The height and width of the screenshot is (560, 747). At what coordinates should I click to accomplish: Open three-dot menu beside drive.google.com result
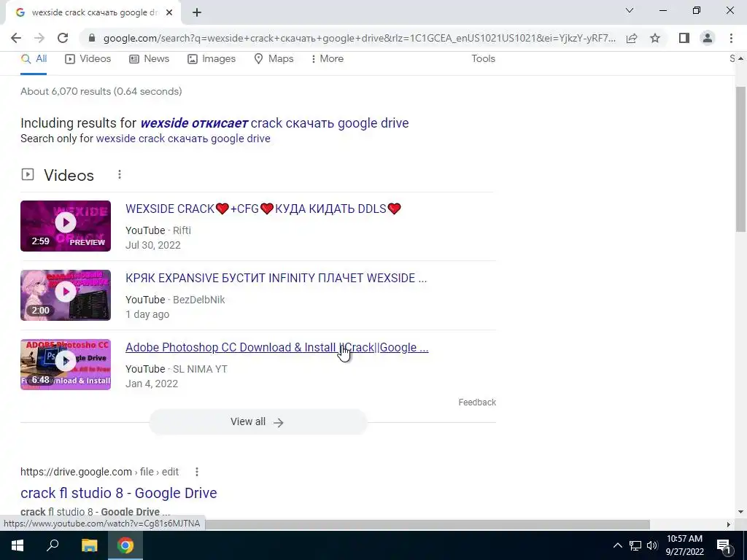pos(197,472)
